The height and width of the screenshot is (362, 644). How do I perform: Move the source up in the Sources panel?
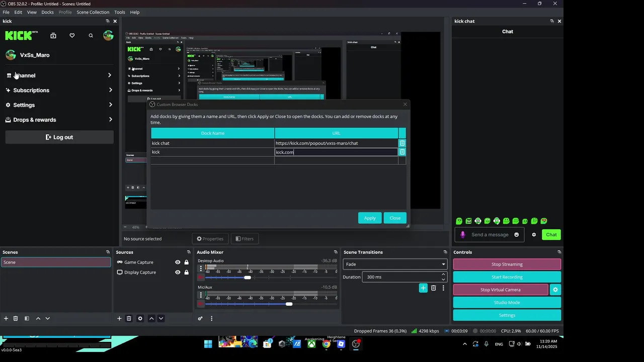tap(151, 318)
